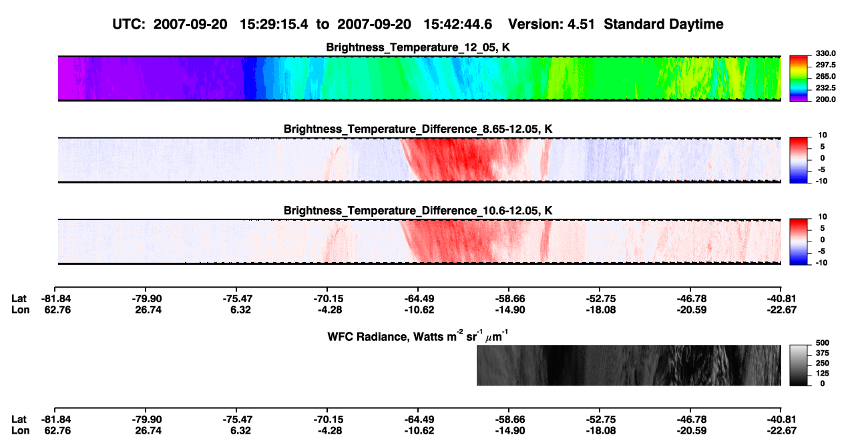This screenshot has width=868, height=445.
Task: Click the rainbow colorbar for Brightness_Temperature_12_05
Action: coord(799,79)
